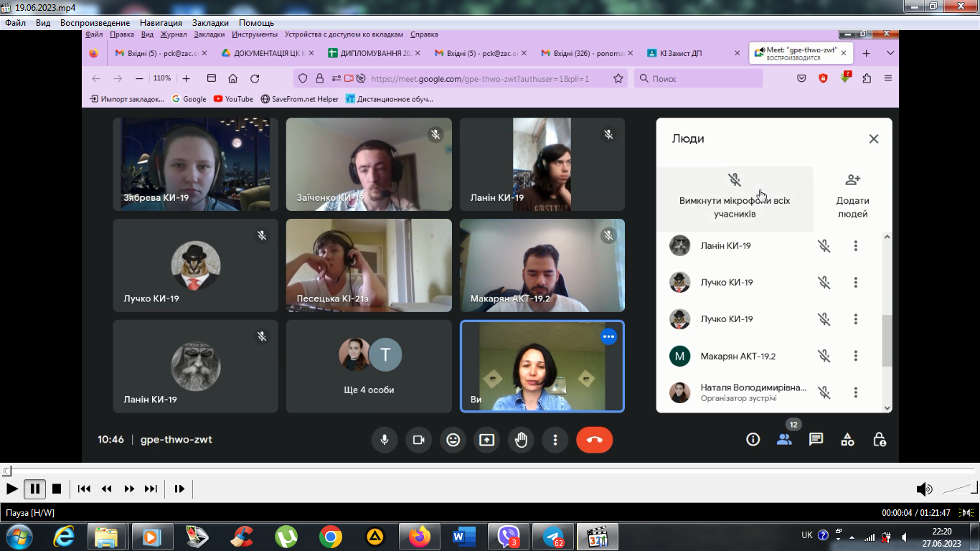The image size is (980, 551).
Task: Adjust the media player volume slider
Action: click(960, 489)
